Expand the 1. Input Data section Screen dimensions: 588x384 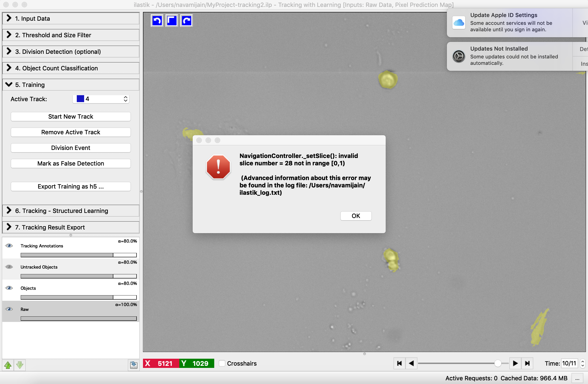tap(71, 19)
